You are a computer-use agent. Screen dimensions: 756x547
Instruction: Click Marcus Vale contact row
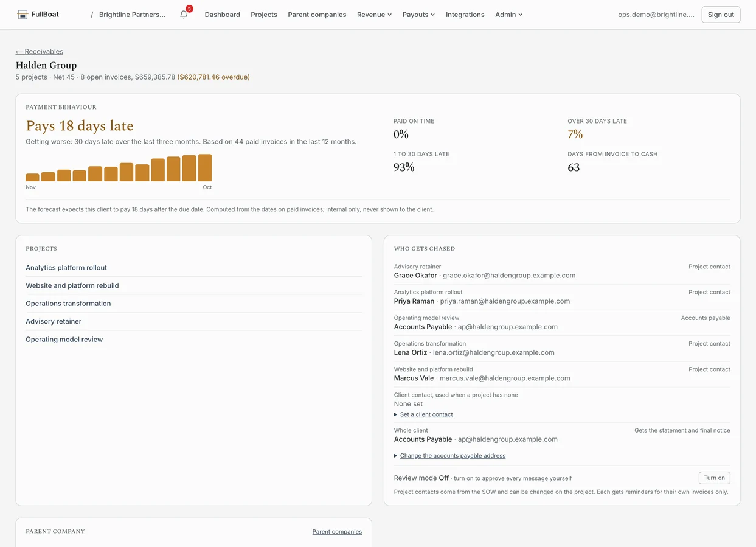tap(562, 374)
